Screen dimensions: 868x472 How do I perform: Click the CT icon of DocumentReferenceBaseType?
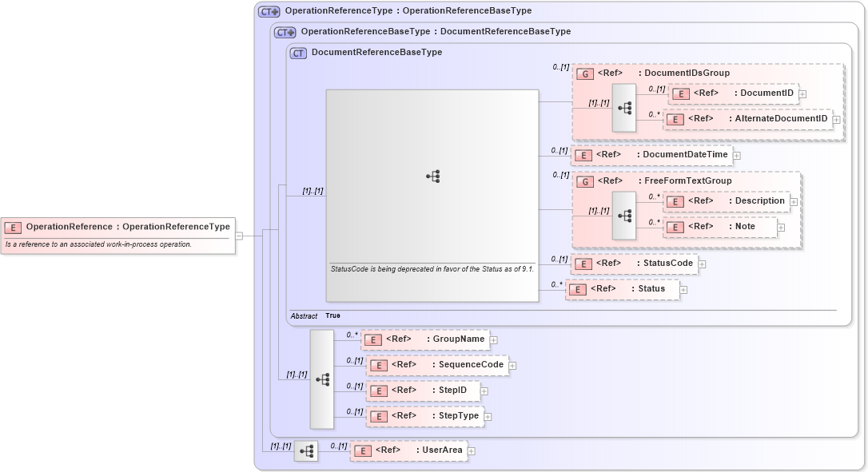pos(297,52)
